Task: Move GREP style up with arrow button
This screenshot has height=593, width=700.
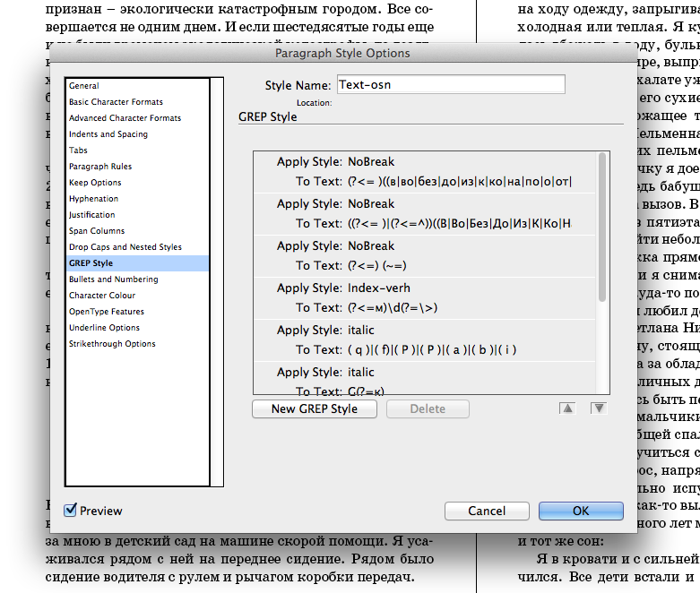Action: (x=567, y=408)
